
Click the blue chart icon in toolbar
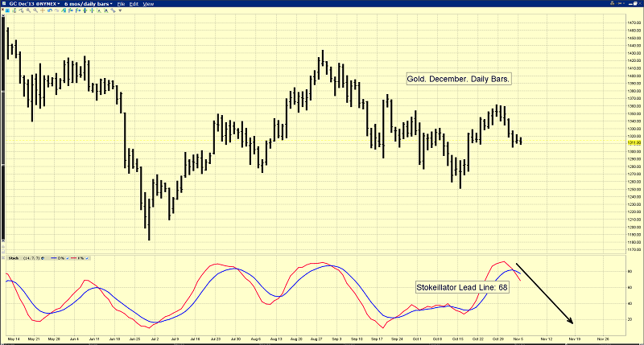7,10
